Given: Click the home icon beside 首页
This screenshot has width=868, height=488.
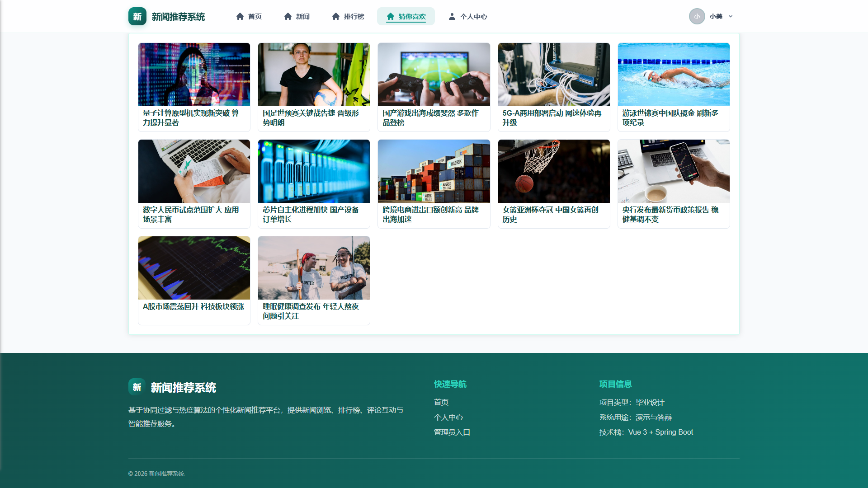Looking at the screenshot, I should point(240,16).
